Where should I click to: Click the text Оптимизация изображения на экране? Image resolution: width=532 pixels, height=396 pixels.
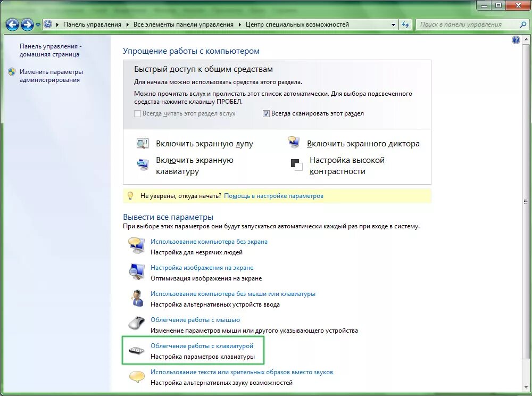pos(206,278)
